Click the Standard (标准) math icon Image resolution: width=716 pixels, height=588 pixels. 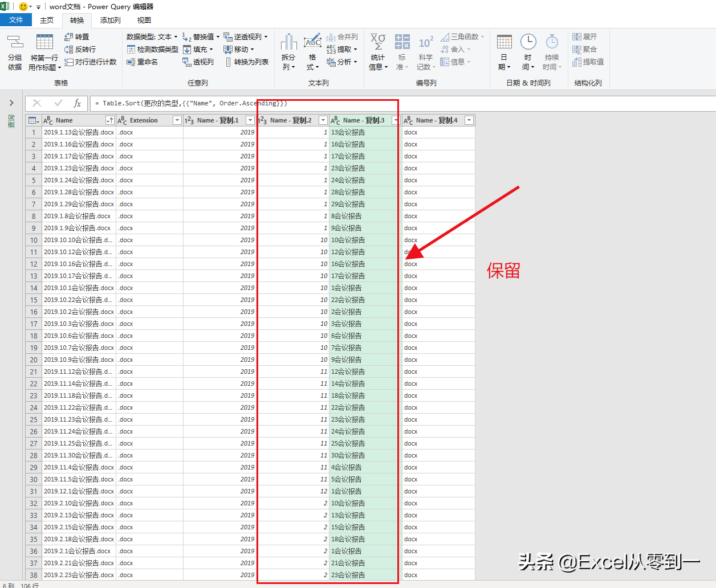402,42
